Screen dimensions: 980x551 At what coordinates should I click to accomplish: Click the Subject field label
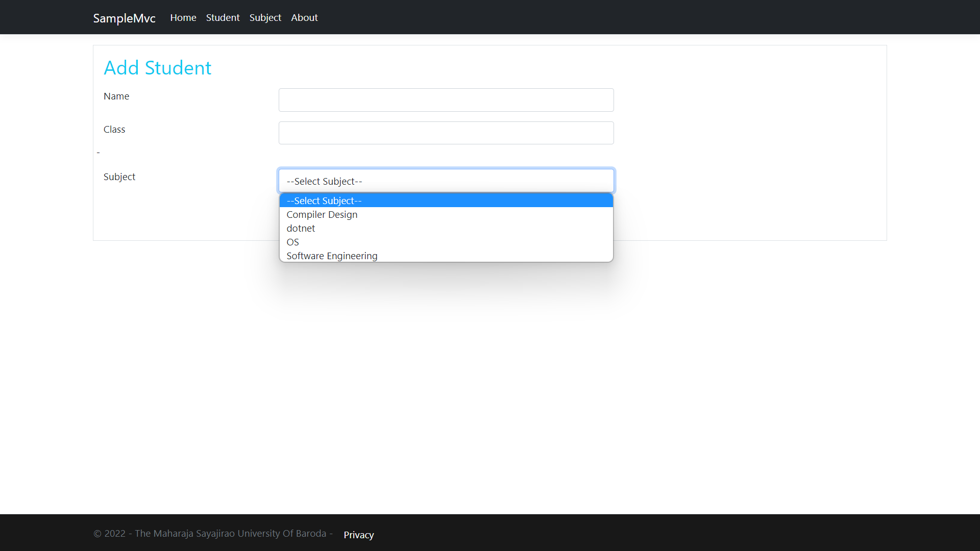119,177
